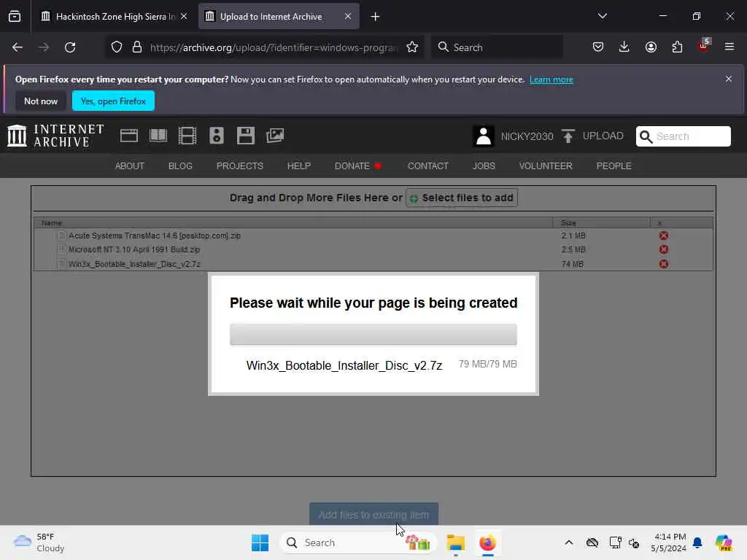747x560 pixels.
Task: Open the Software floppy disk icon
Action: pos(245,136)
